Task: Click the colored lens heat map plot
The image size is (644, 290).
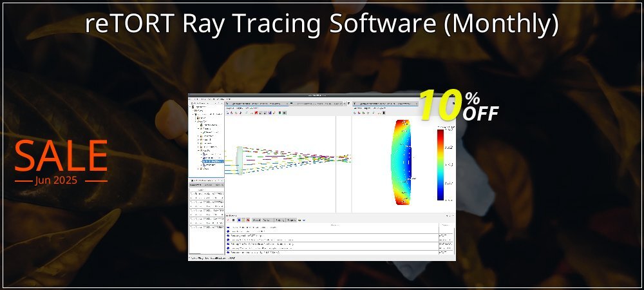Action: [401, 162]
